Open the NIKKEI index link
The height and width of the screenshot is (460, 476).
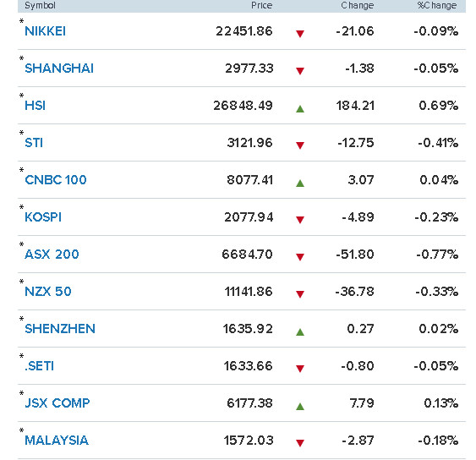(45, 31)
